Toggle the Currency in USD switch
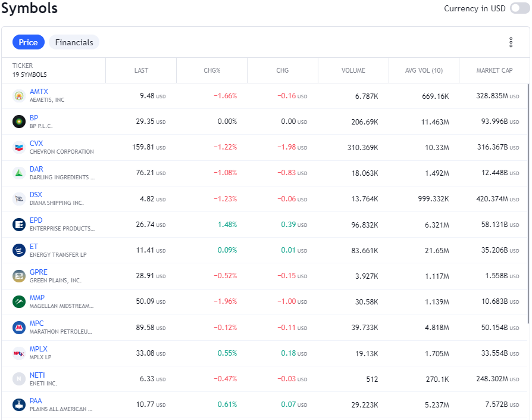Image resolution: width=532 pixels, height=420 pixels. (x=520, y=8)
